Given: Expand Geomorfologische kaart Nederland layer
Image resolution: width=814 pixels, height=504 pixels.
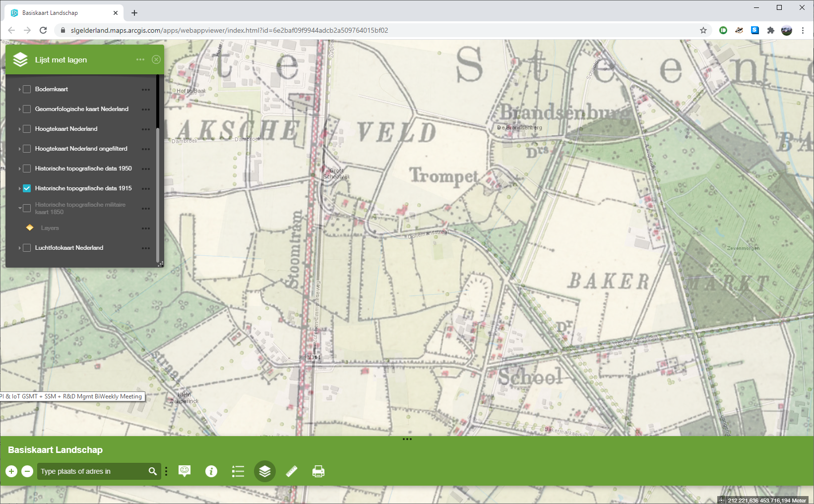Looking at the screenshot, I should pyautogui.click(x=19, y=109).
